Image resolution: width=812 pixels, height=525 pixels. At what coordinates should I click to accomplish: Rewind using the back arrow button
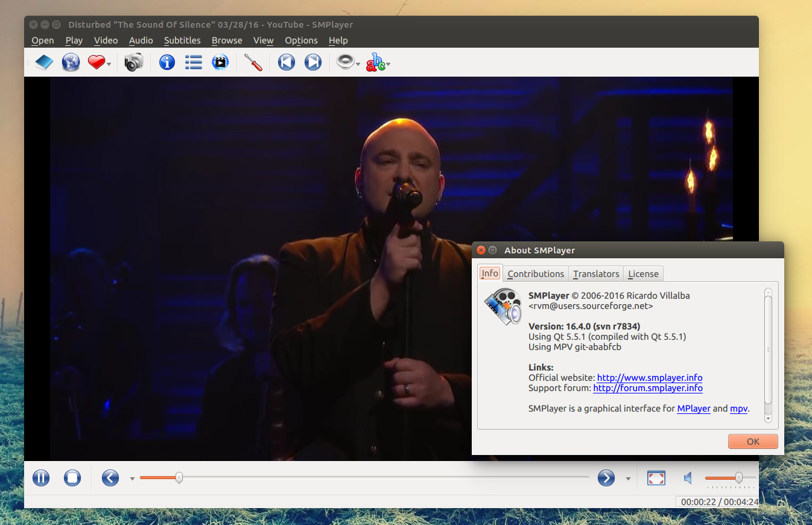110,479
